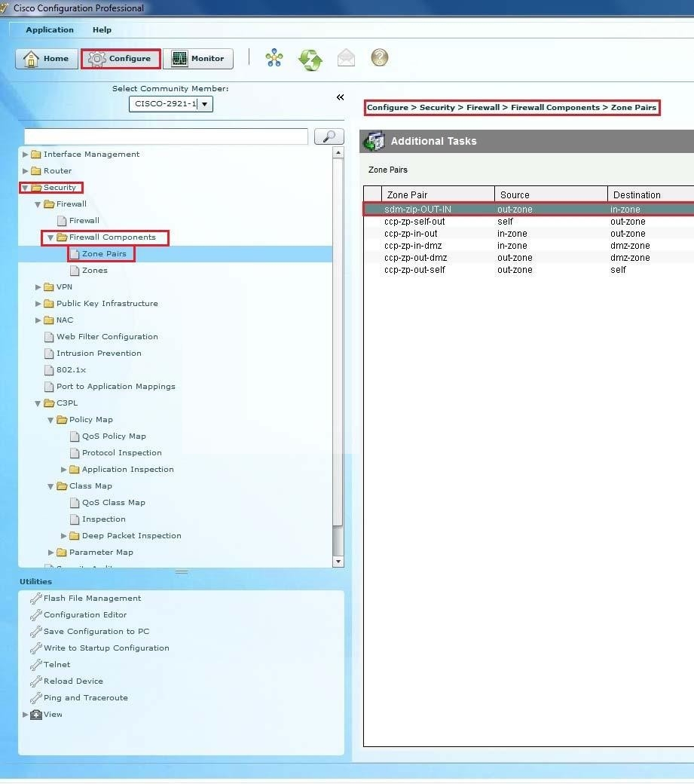The image size is (694, 784).
Task: Click the magnifier search button
Action: (329, 136)
